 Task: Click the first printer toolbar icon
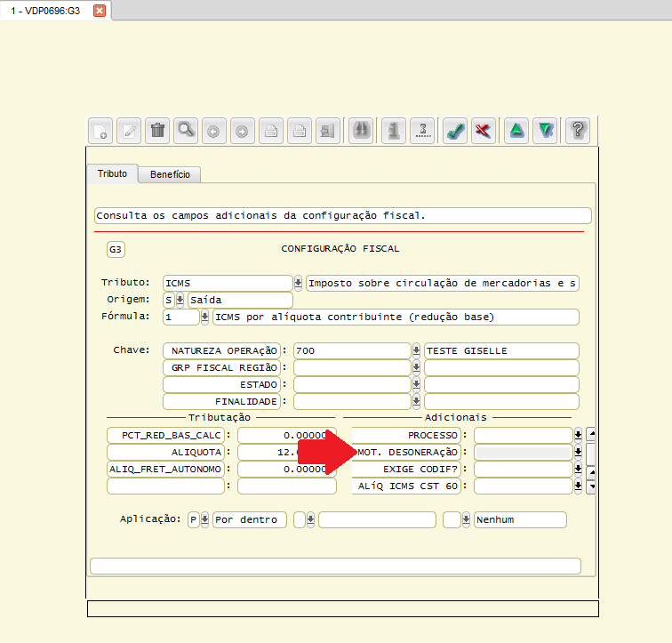271,131
